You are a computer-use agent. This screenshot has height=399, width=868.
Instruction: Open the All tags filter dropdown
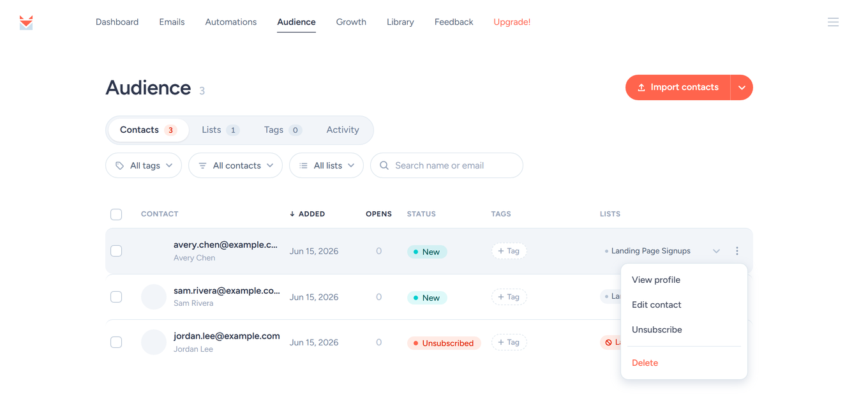click(x=144, y=165)
